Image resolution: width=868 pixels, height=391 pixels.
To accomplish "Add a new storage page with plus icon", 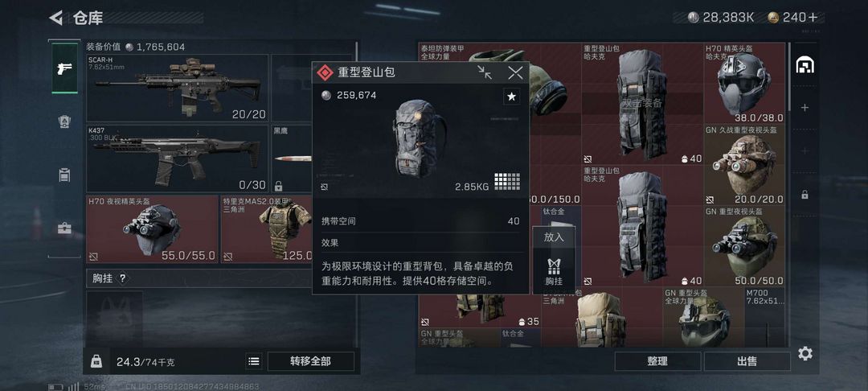I will (805, 108).
